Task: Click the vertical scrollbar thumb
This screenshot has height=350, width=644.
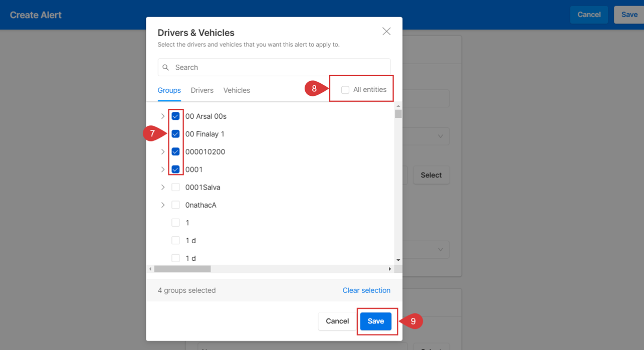Action: click(398, 114)
